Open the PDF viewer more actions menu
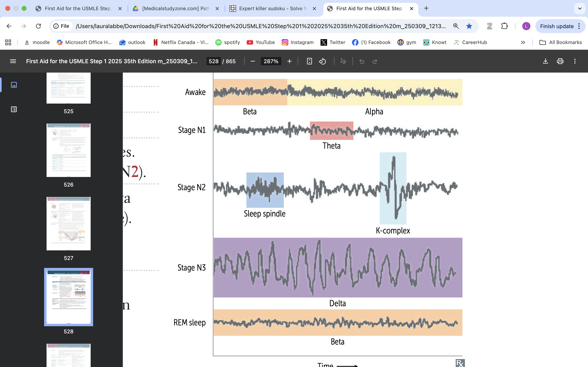The width and height of the screenshot is (588, 367). [x=575, y=61]
